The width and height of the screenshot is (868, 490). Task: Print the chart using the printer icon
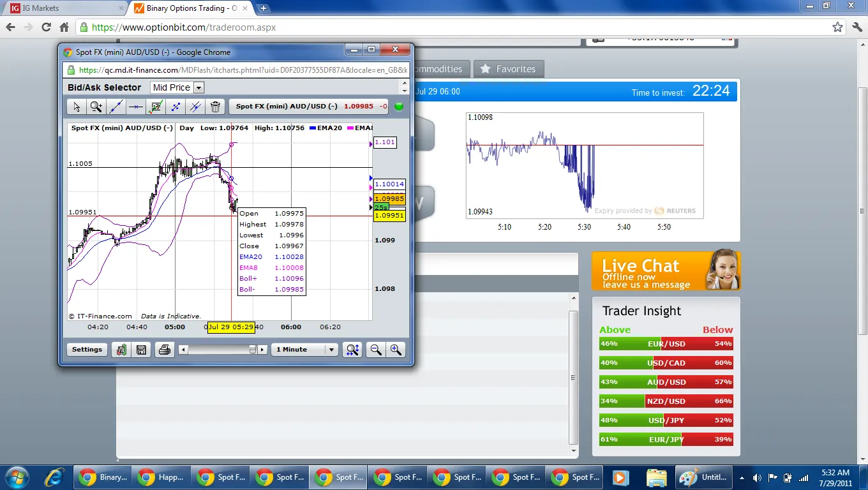[x=164, y=350]
